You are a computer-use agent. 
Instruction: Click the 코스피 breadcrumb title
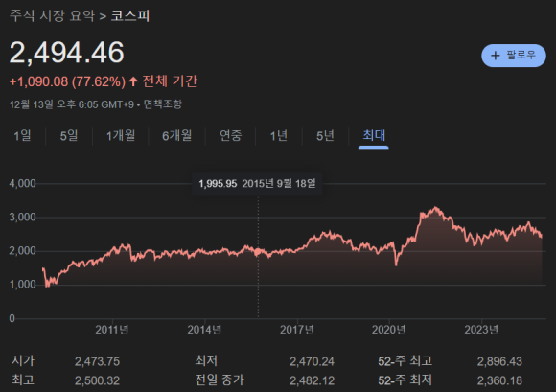coord(130,16)
